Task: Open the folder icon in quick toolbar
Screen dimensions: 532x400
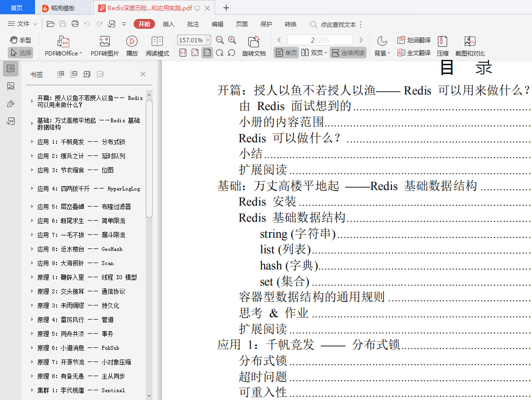Action: coord(51,24)
